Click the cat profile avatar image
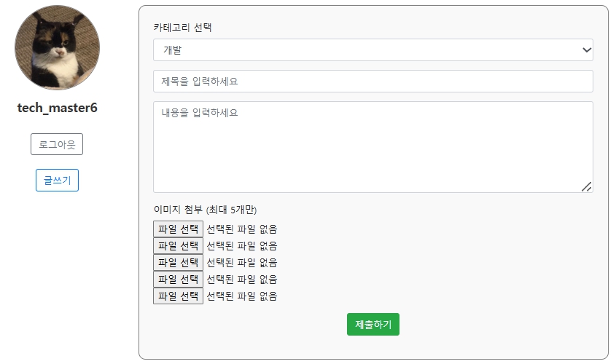Screen dimensions: 616x364 click(57, 47)
